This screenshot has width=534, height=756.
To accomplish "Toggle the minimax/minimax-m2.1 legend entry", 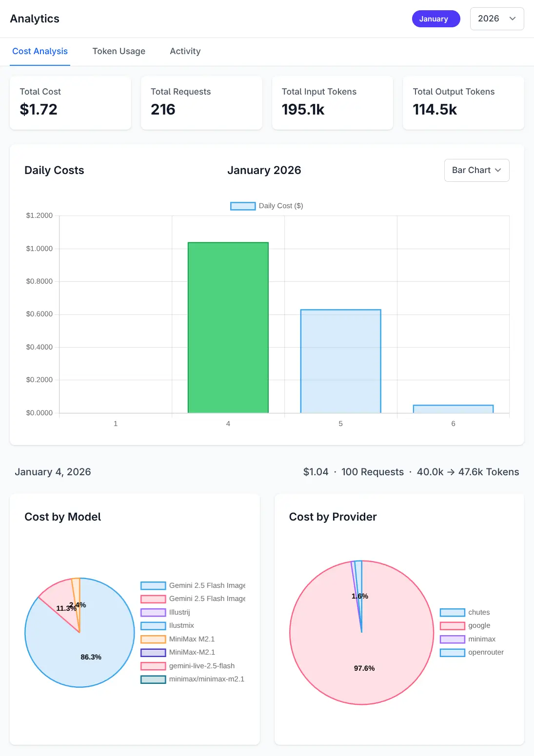I will (x=206, y=679).
